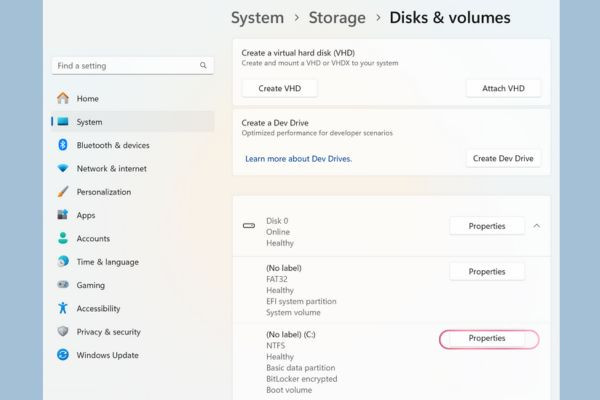600x400 pixels.
Task: Click the EFI system partition text
Action: [301, 301]
